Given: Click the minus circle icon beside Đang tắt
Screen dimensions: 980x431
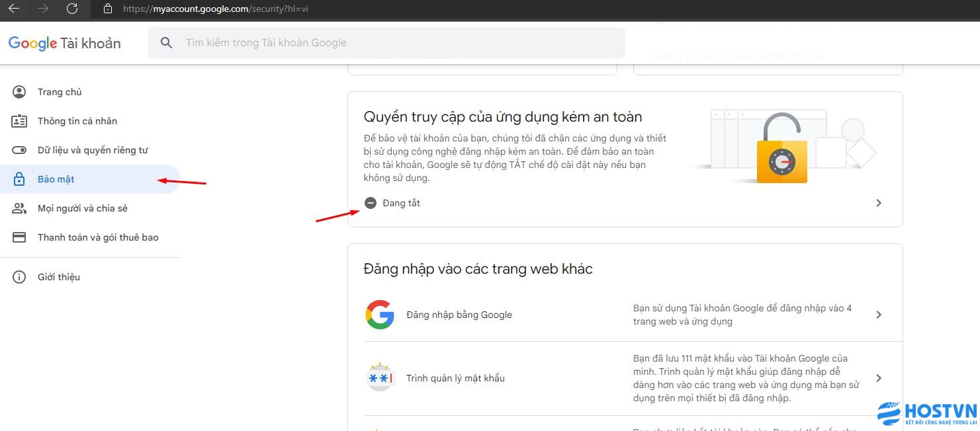Looking at the screenshot, I should tap(371, 203).
